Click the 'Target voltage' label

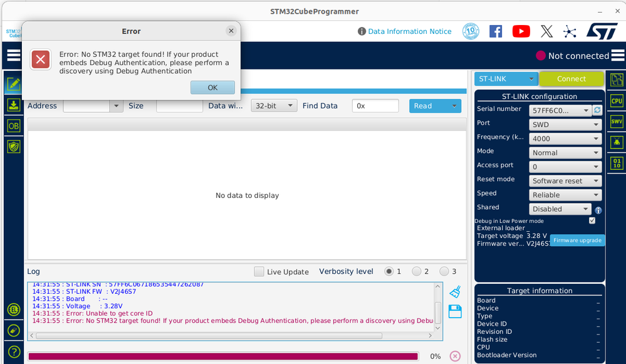click(500, 236)
